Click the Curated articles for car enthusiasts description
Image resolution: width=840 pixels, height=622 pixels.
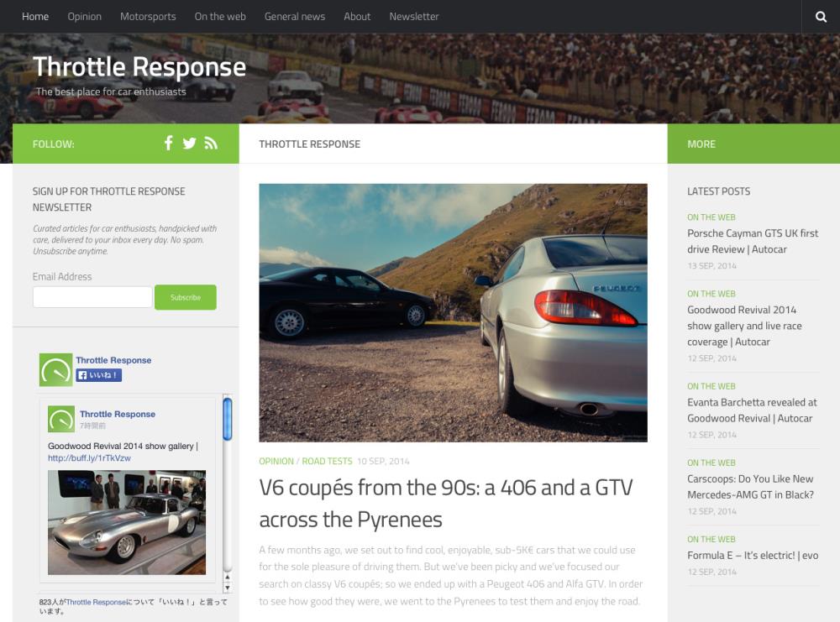coord(125,240)
